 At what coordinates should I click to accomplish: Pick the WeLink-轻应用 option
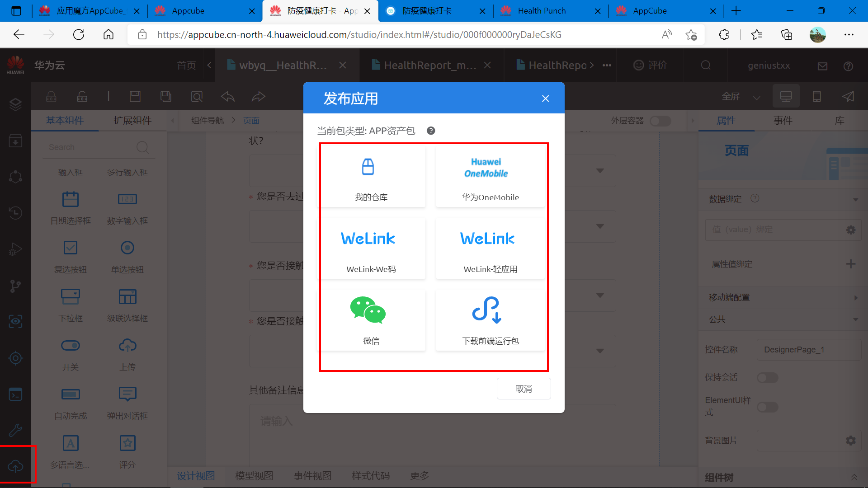click(490, 249)
